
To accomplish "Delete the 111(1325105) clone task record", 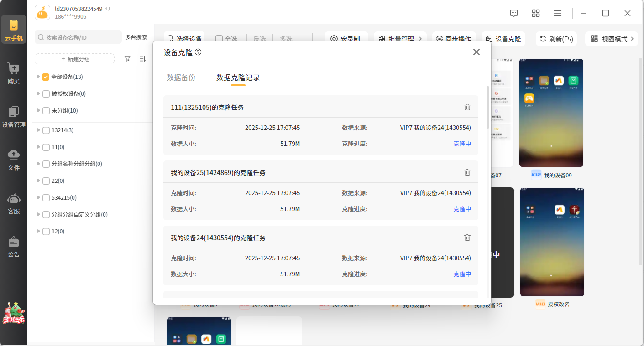I will [x=467, y=107].
